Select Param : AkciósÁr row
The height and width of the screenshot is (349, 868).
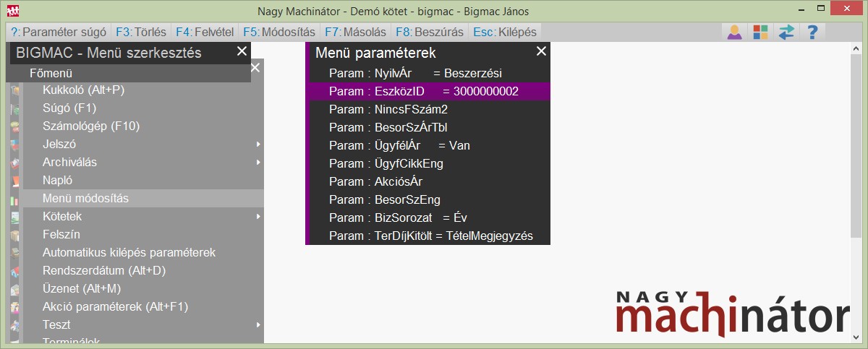coord(430,181)
